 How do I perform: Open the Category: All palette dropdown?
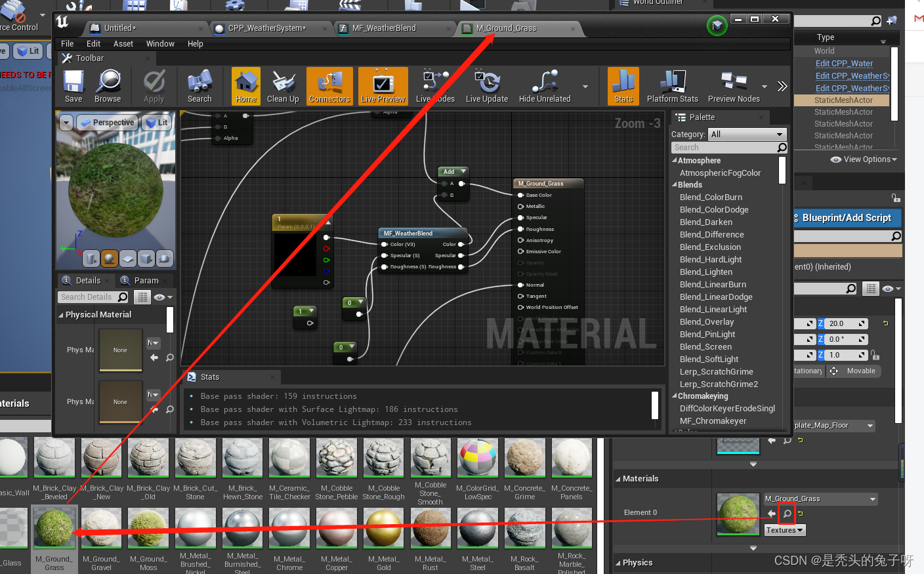[x=747, y=134]
